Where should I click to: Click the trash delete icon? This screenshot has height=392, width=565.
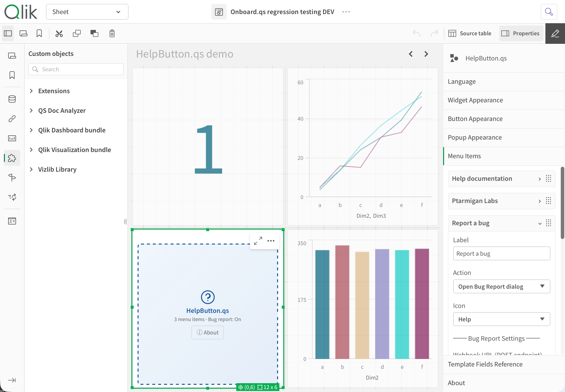(112, 33)
